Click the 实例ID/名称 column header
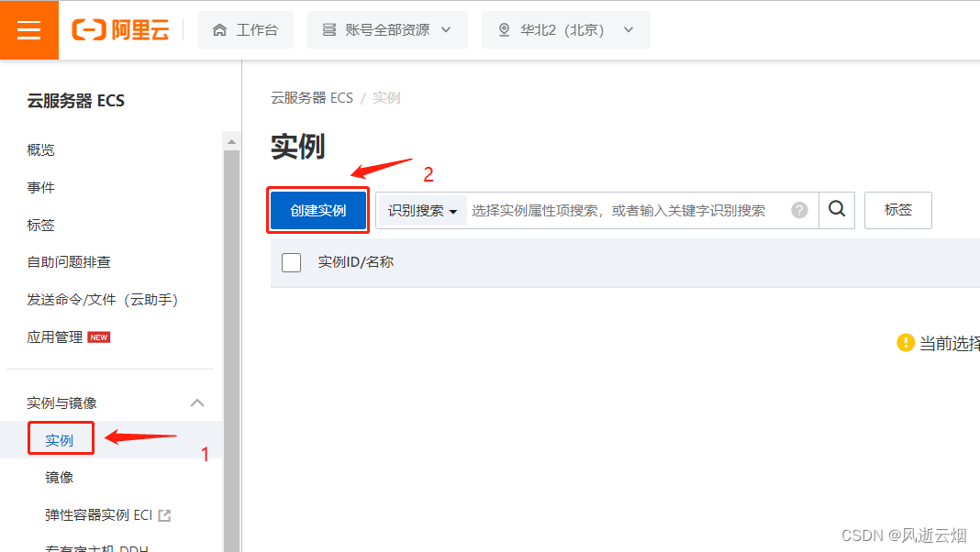Viewport: 980px width, 552px height. pos(356,262)
